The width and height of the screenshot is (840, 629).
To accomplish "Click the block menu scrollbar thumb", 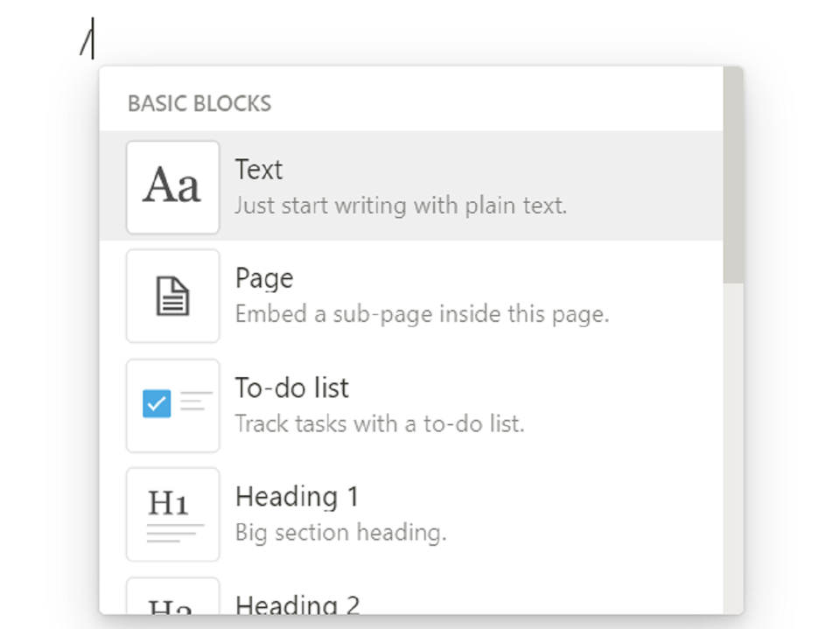I will (733, 175).
